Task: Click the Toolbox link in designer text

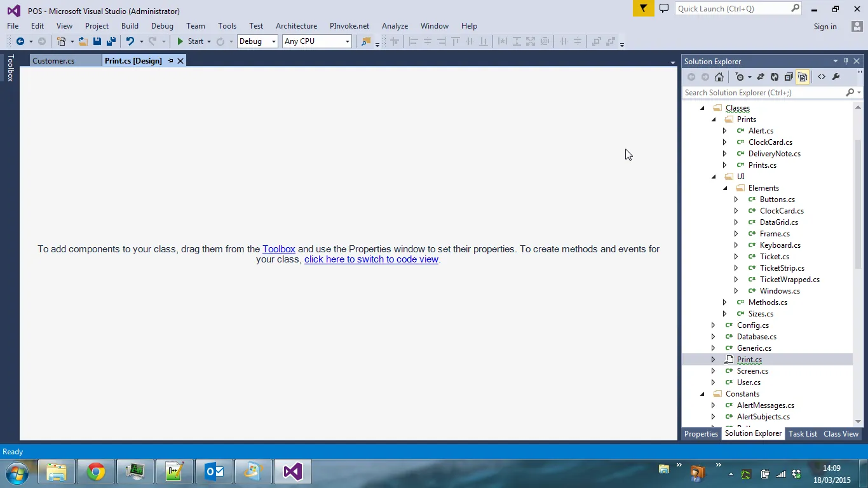Action: click(279, 249)
